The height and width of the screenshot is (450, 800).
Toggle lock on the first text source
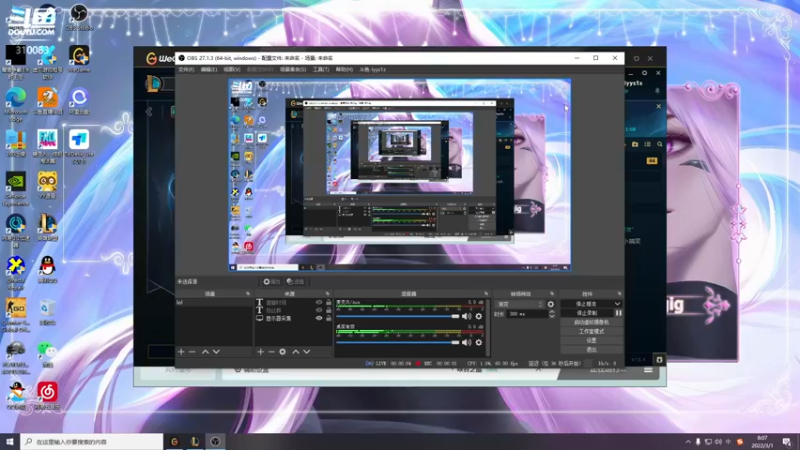pos(329,303)
